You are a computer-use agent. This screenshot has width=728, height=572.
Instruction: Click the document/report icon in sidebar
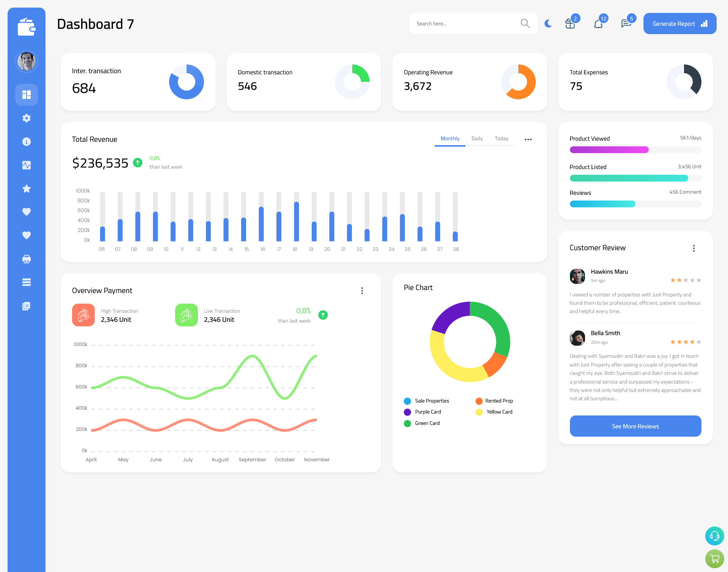27,306
